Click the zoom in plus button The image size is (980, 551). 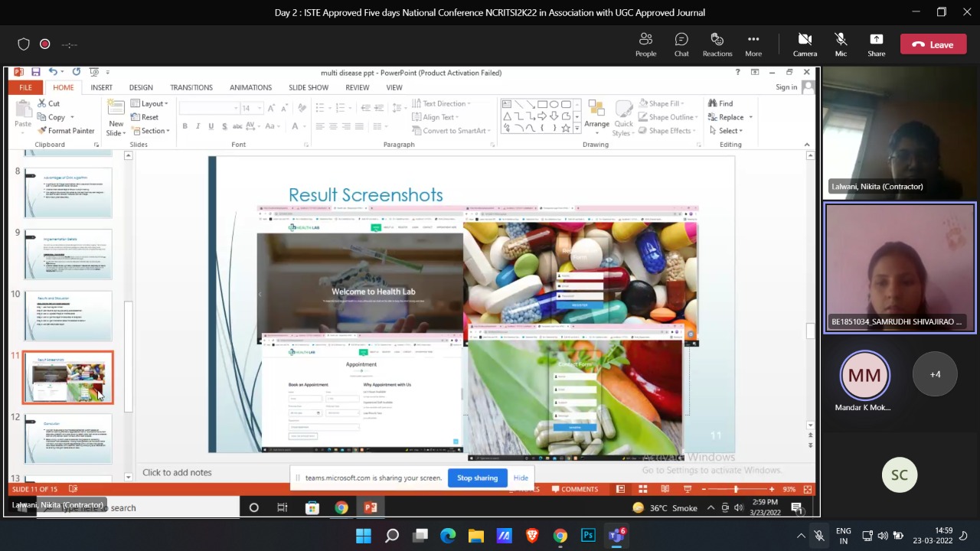click(x=772, y=489)
